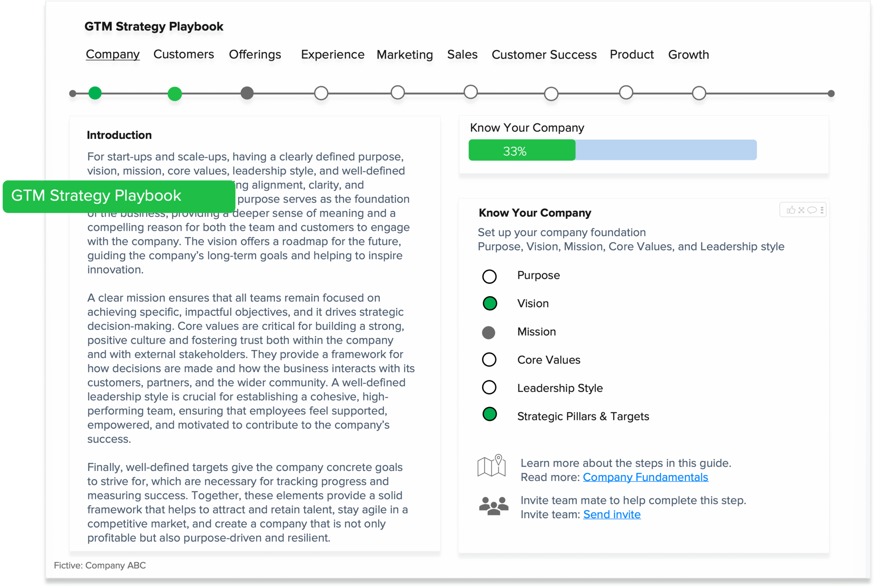
Task: Click the team members group icon
Action: (493, 506)
